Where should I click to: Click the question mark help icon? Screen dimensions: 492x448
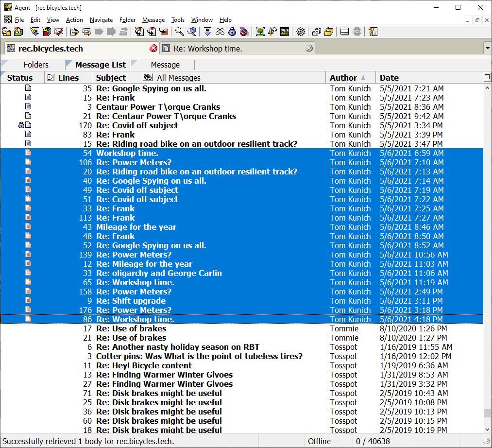(x=373, y=32)
